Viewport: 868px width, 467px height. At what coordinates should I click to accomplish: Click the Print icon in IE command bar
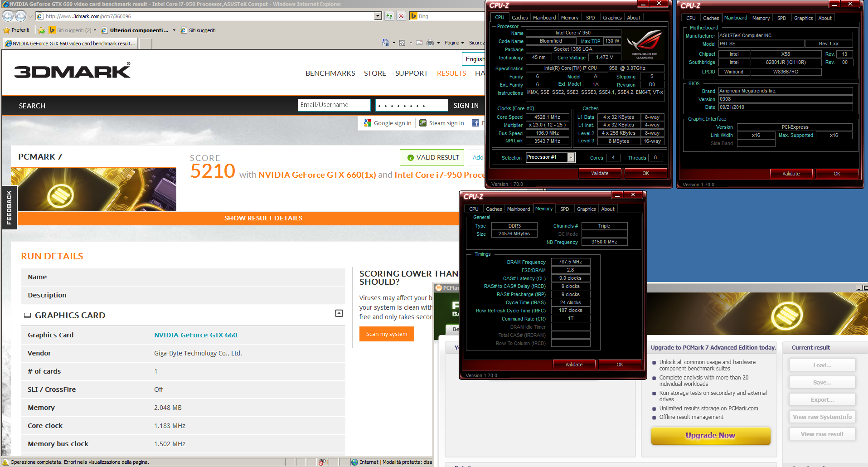point(430,43)
